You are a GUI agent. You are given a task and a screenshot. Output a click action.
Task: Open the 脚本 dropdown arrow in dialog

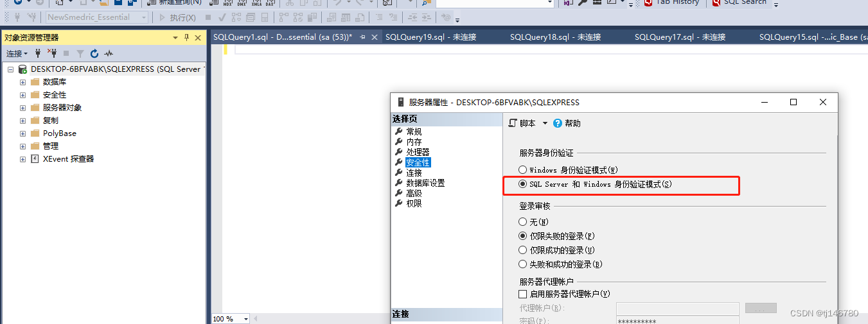(x=545, y=123)
